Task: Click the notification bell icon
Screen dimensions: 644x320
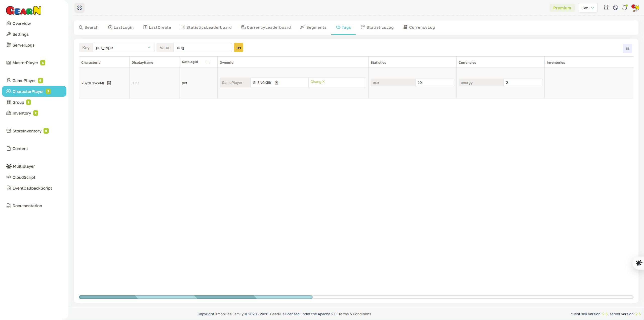Action: pyautogui.click(x=625, y=8)
